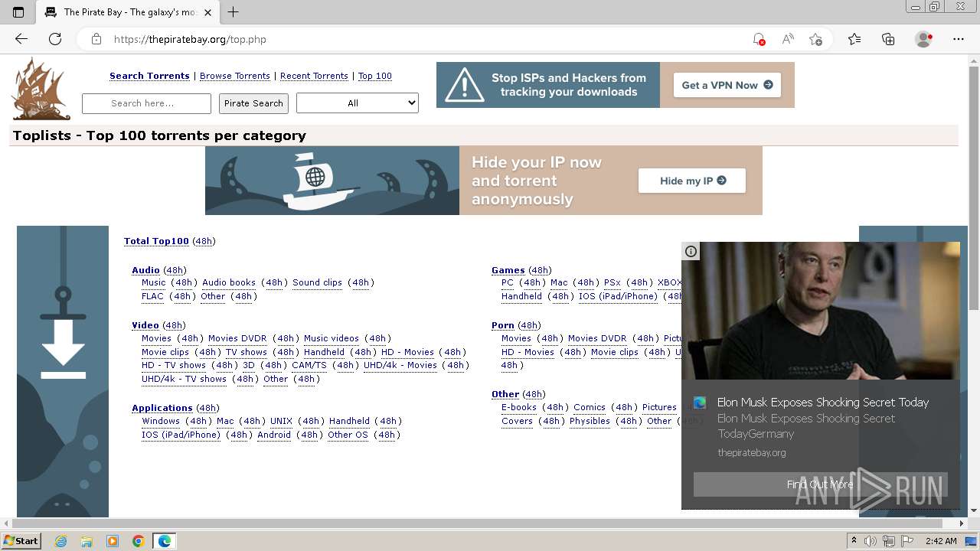Open the Collections icon
This screenshot has width=980, height=551.
tap(888, 39)
